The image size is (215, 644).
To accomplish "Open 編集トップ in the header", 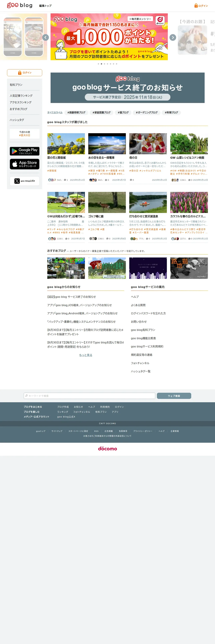I will [45, 6].
